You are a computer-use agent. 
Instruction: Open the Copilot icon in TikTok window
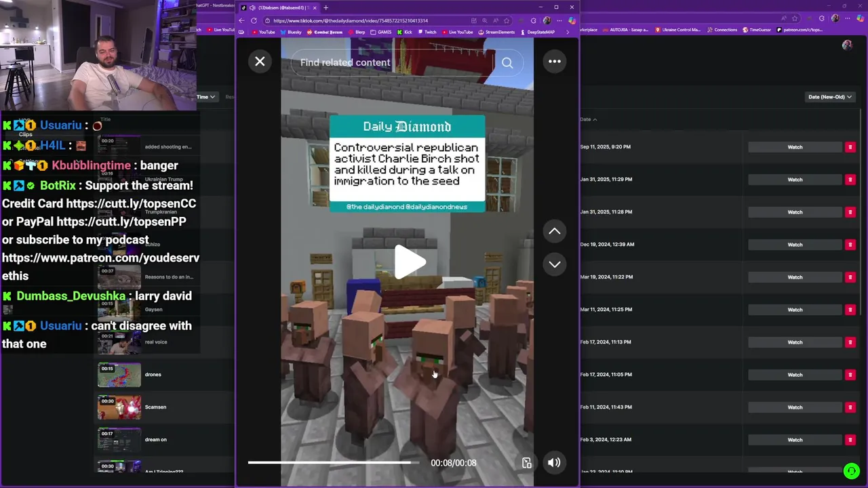(x=572, y=20)
